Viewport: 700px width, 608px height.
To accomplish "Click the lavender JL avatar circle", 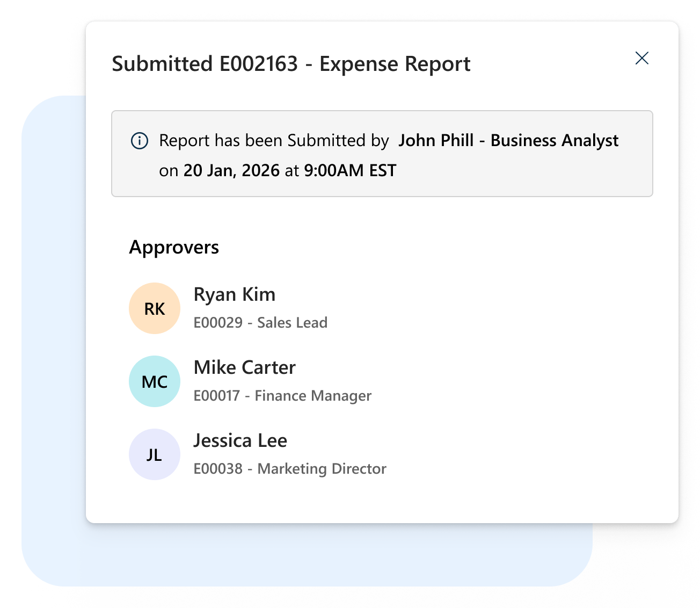I will point(154,454).
